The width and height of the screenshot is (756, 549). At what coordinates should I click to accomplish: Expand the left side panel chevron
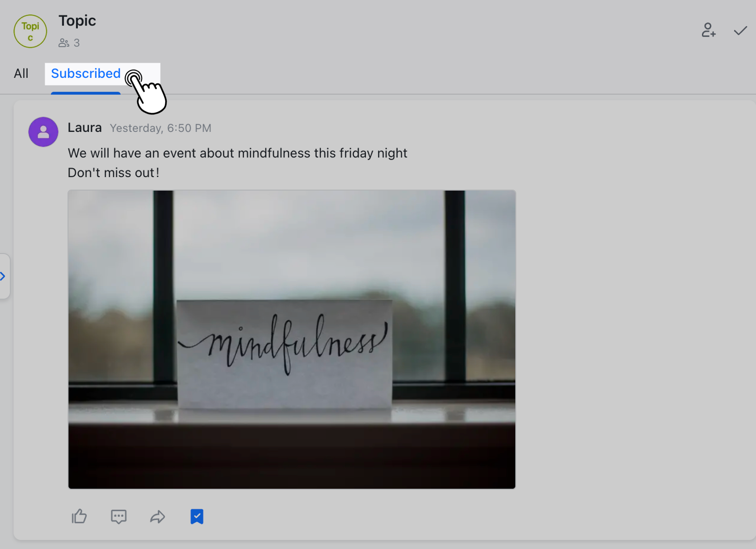pyautogui.click(x=4, y=276)
